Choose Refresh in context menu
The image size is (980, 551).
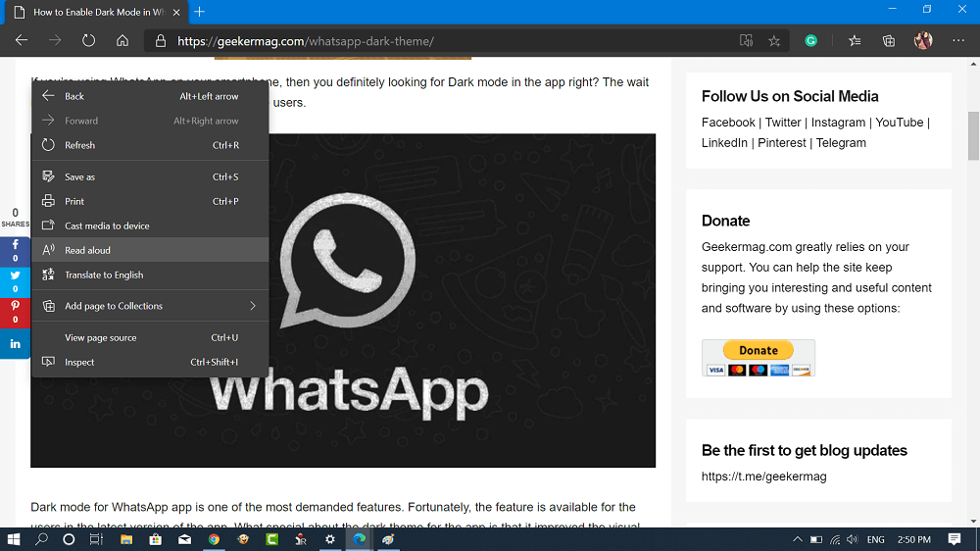150,145
